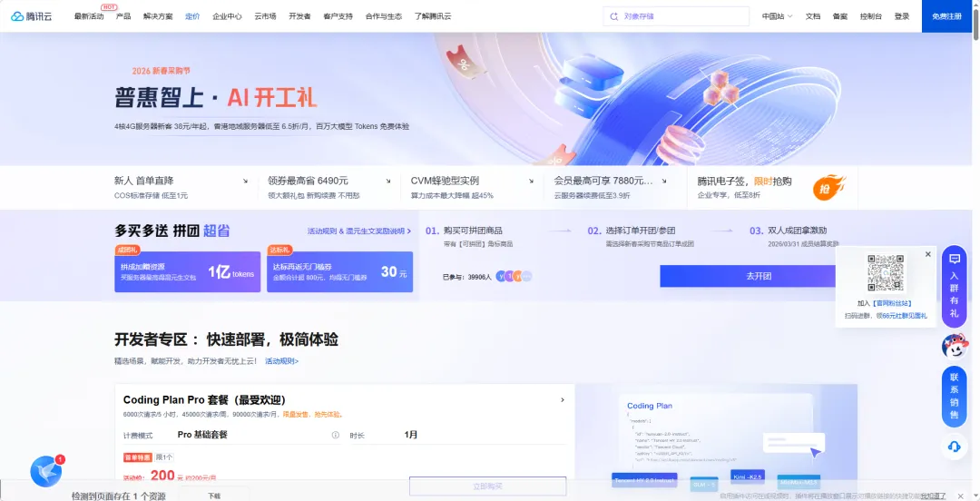The width and height of the screenshot is (980, 501).
Task: Click the 开发者专区 heading
Action: [x=226, y=339]
